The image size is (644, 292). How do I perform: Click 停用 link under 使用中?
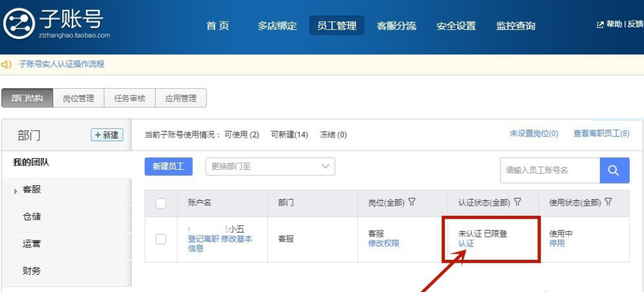557,243
